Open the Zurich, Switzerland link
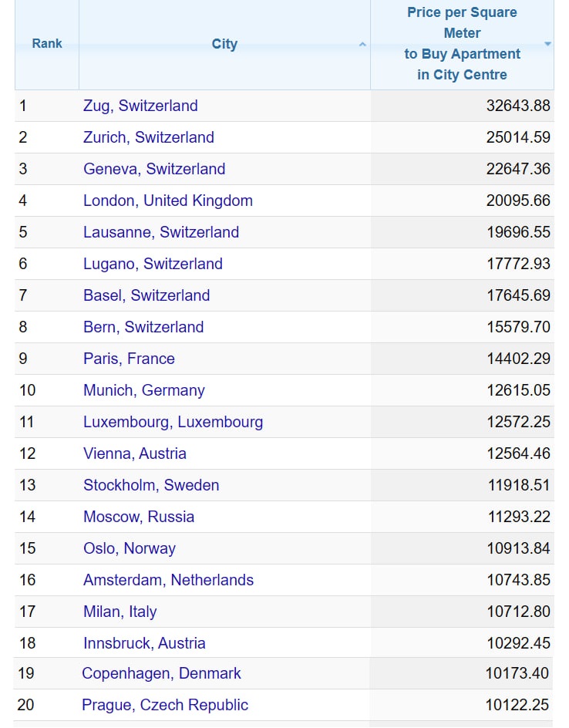Screen dimensions: 569x728 point(149,137)
